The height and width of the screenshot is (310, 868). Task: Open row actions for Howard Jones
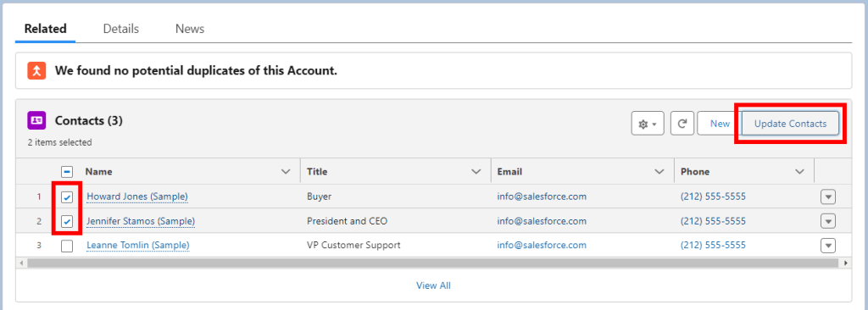click(827, 197)
